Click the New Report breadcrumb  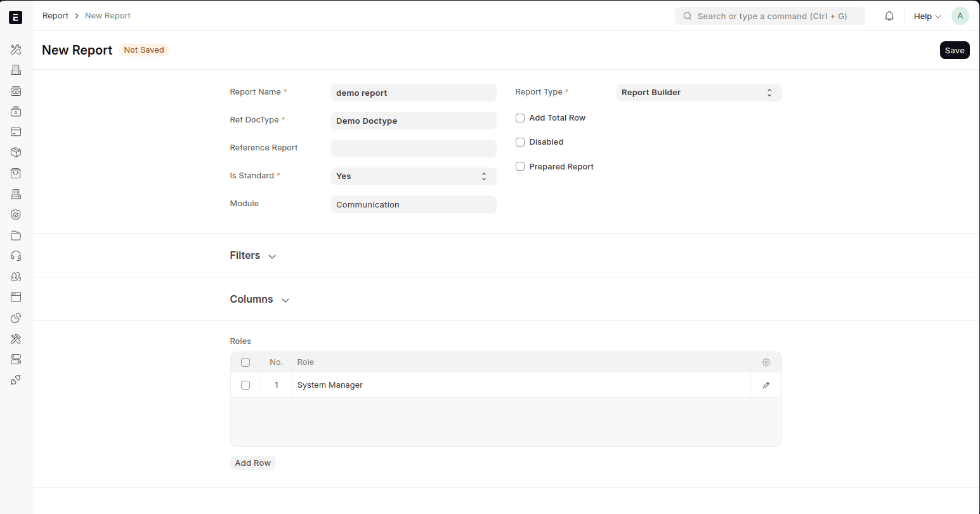pyautogui.click(x=108, y=16)
